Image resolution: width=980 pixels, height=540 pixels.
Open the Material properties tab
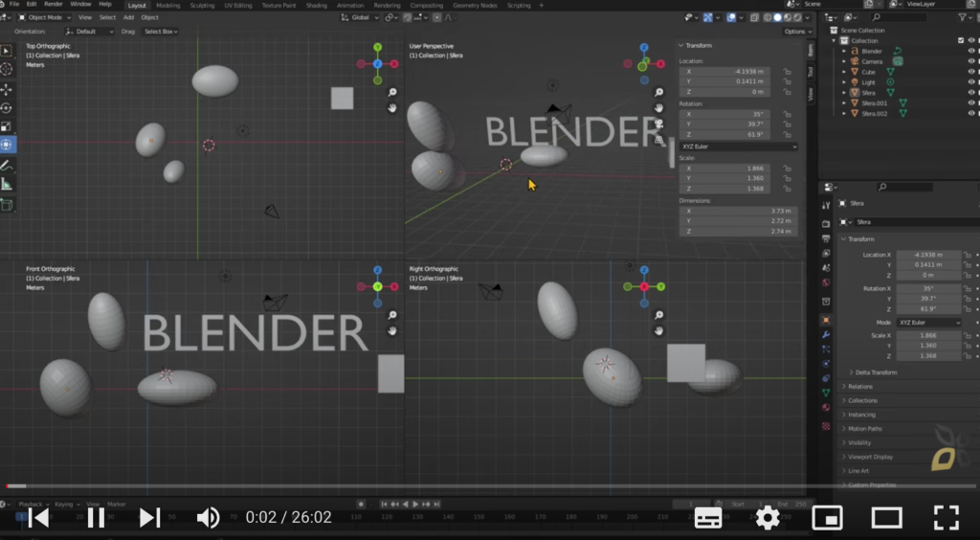[826, 408]
